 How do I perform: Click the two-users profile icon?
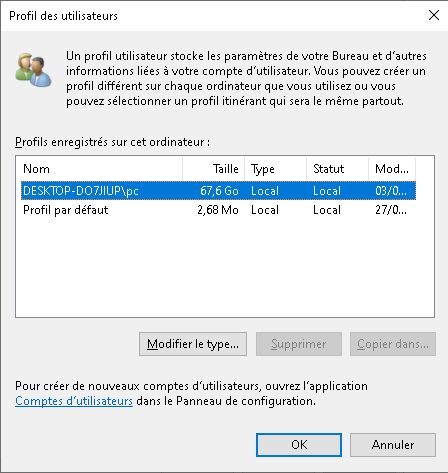(33, 70)
